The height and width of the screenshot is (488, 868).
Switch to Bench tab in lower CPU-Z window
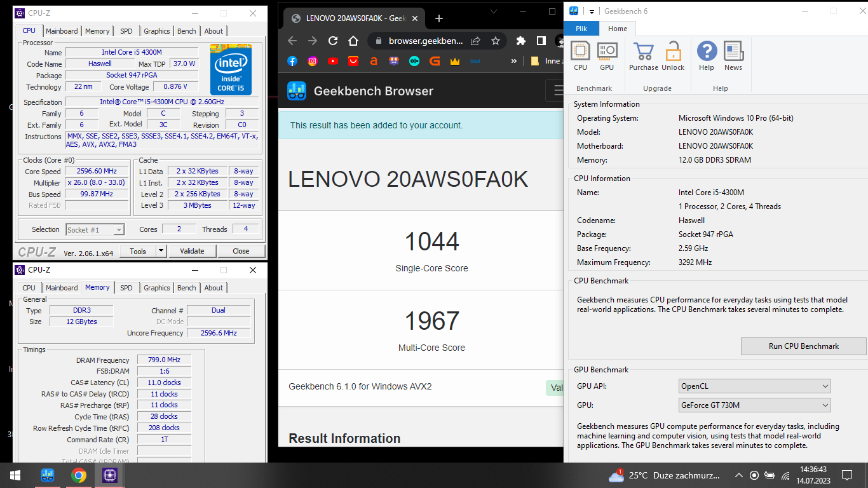(x=187, y=288)
